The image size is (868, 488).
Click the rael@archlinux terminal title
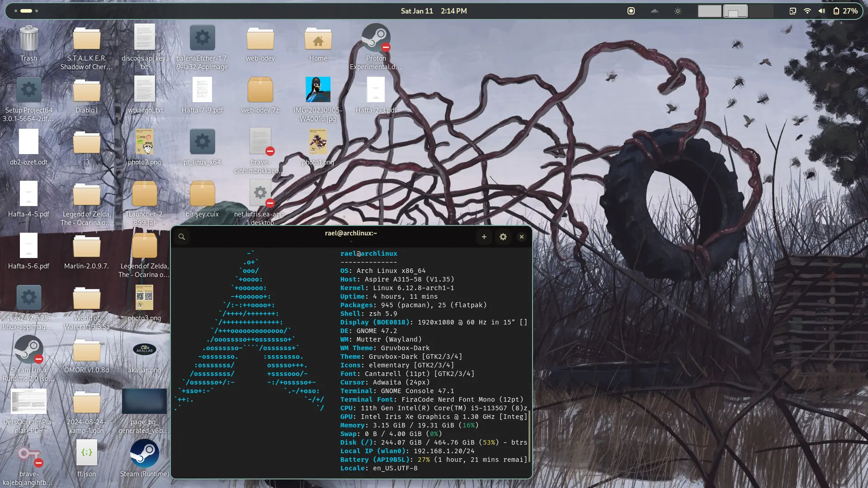[351, 233]
